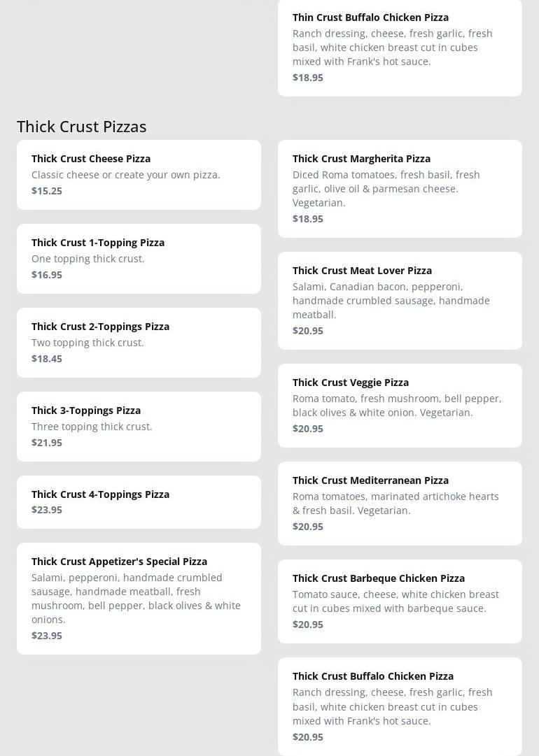
Task: Click the Veggie Pizza vegetarian description
Action: tap(396, 406)
